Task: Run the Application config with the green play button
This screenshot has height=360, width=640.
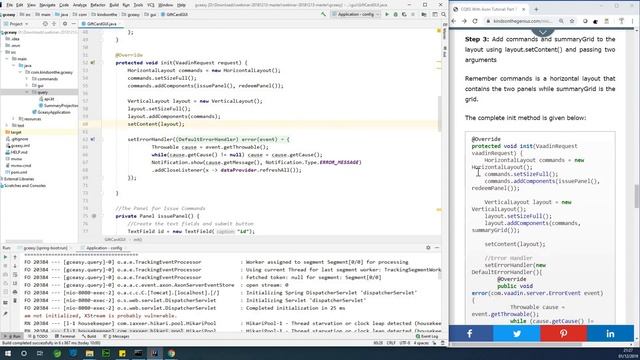Action: coord(387,14)
